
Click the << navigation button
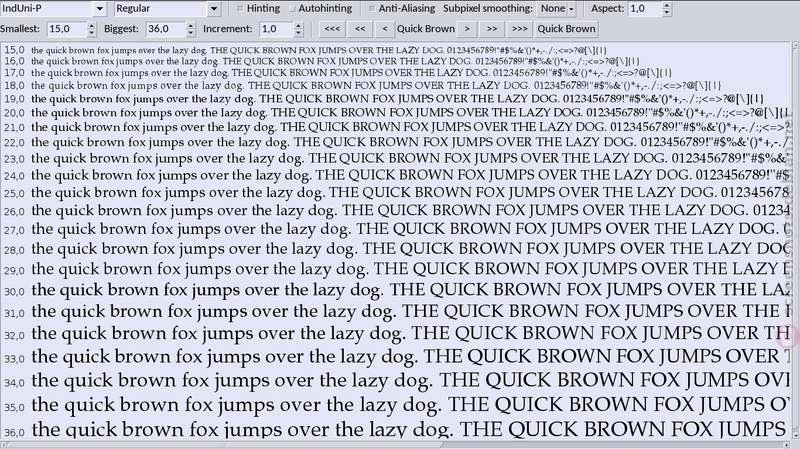[x=360, y=29]
